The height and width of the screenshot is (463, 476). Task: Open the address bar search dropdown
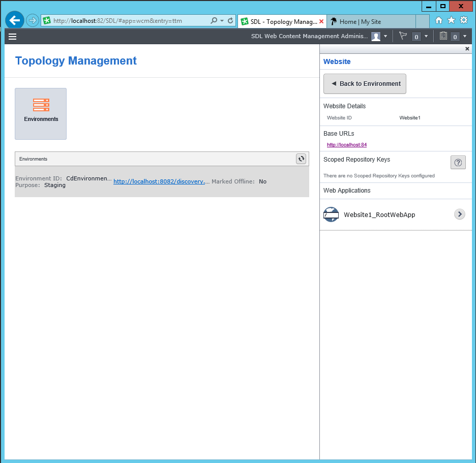click(x=222, y=21)
